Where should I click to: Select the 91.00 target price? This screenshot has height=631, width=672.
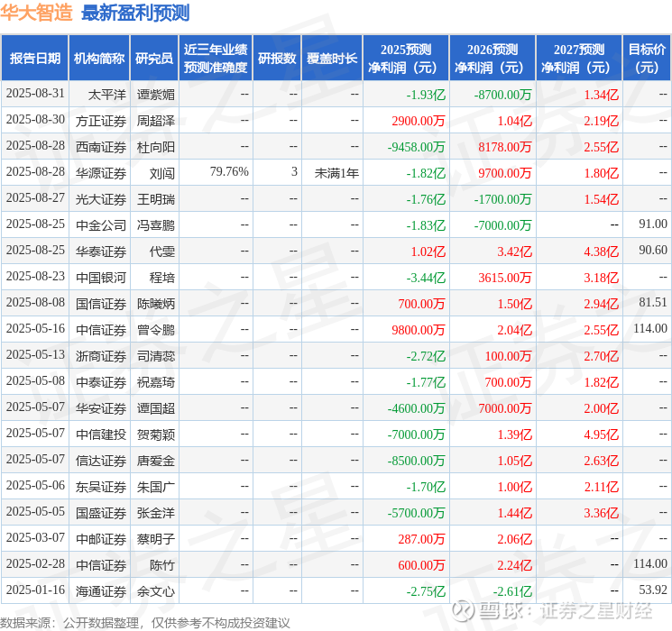coord(653,224)
